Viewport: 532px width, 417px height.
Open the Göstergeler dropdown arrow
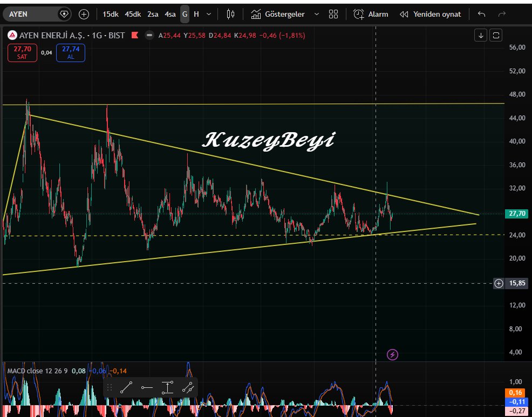pyautogui.click(x=318, y=14)
